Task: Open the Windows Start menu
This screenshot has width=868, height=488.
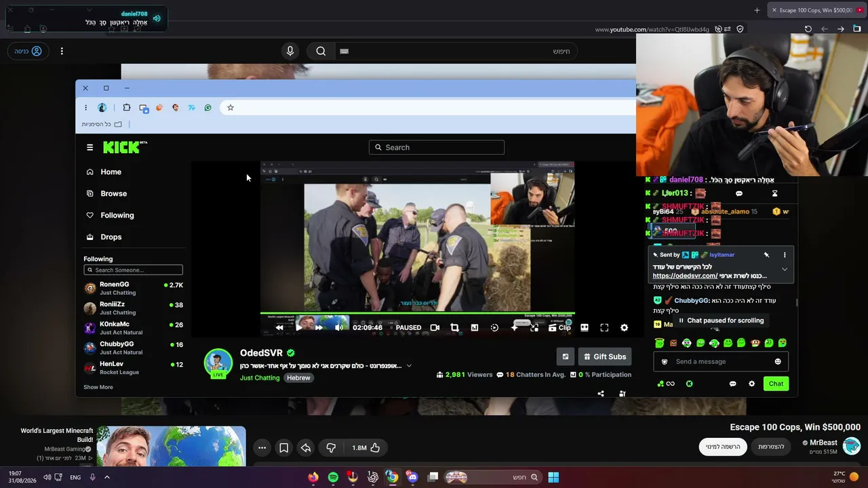Action: [553, 477]
